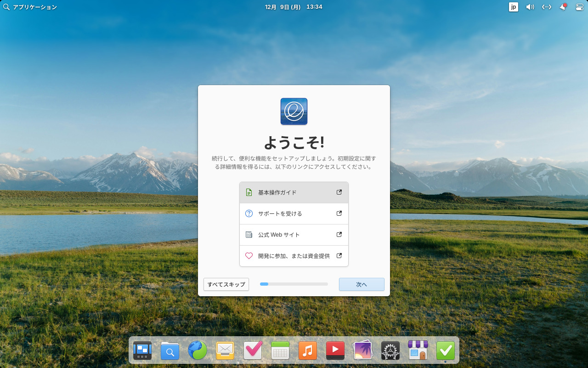
Task: Launch the Calendar app
Action: [280, 351]
